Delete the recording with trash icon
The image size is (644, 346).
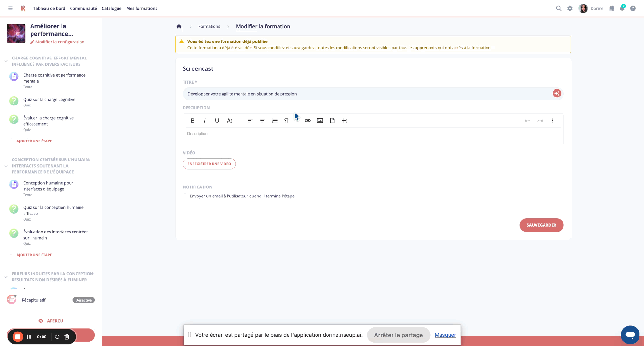click(67, 337)
